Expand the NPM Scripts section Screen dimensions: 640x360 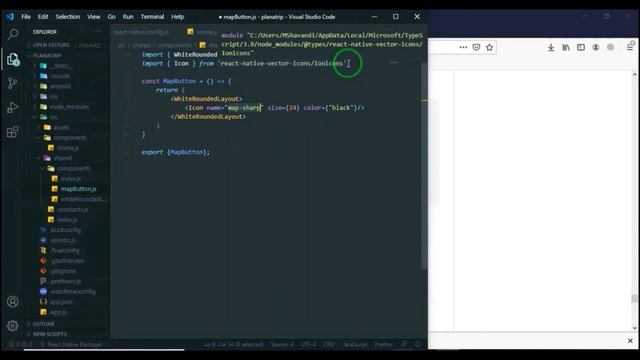coord(50,334)
